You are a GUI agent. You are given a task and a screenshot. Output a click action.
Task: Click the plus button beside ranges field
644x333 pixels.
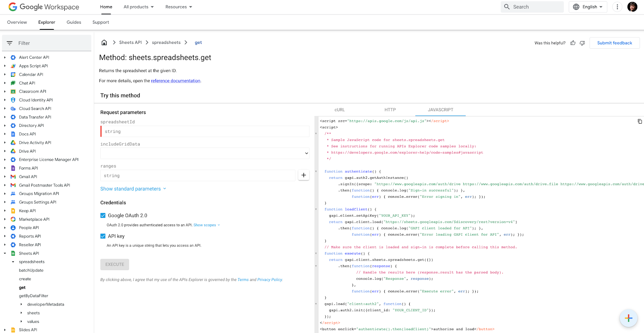click(303, 175)
